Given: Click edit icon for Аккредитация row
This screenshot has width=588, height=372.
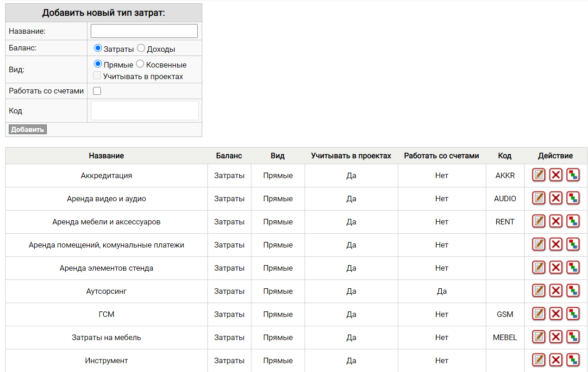Looking at the screenshot, I should pyautogui.click(x=538, y=175).
